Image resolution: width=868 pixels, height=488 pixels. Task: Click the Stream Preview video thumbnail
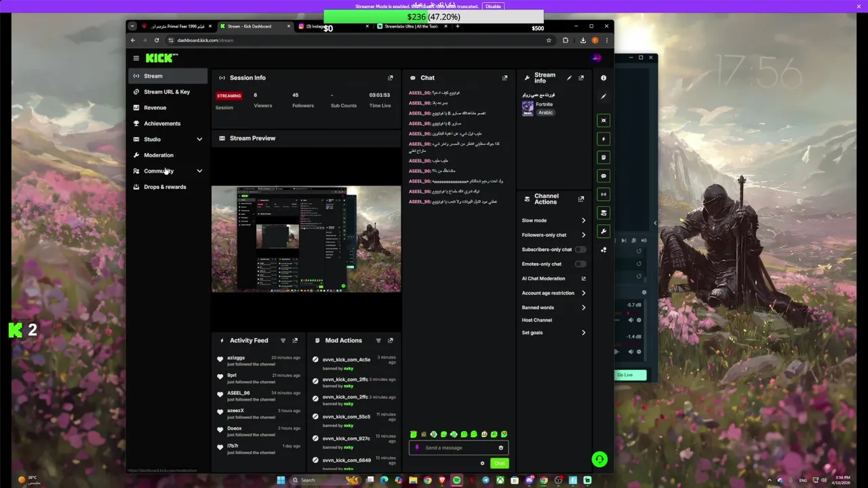point(306,239)
